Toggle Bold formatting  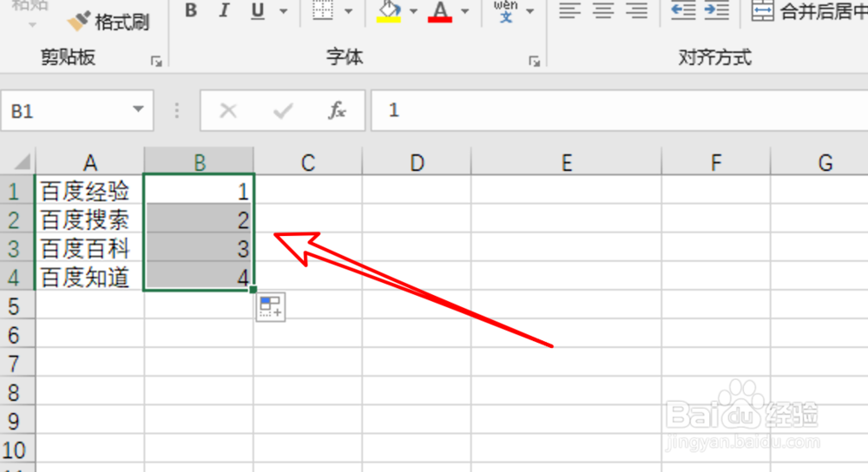[191, 10]
